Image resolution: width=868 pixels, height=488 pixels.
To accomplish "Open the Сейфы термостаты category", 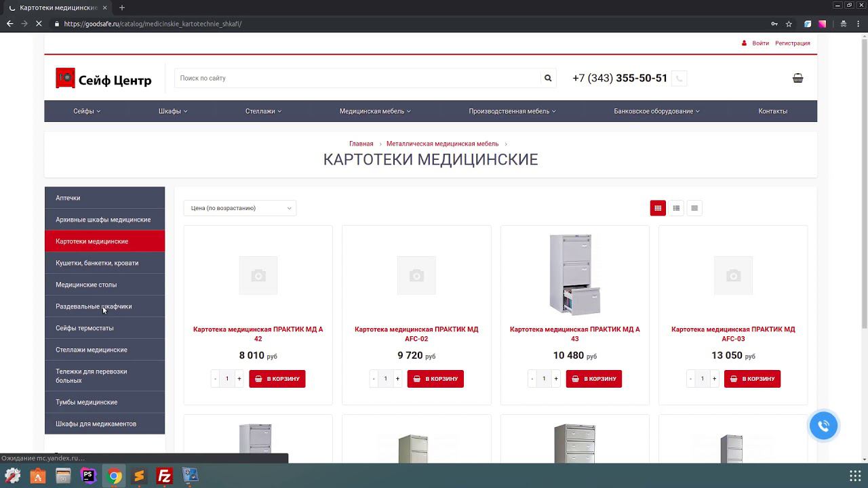I will click(104, 328).
